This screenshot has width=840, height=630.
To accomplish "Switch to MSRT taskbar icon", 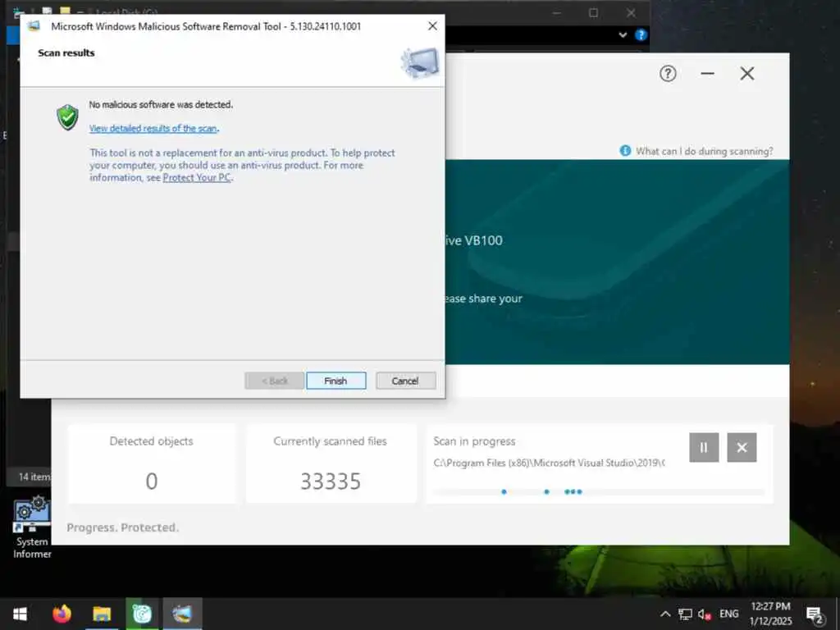I will [x=182, y=614].
